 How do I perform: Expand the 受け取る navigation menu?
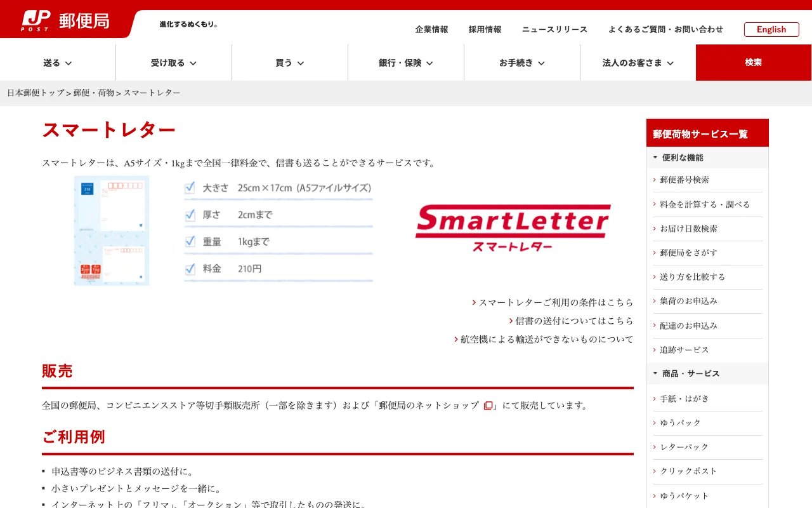pos(174,63)
